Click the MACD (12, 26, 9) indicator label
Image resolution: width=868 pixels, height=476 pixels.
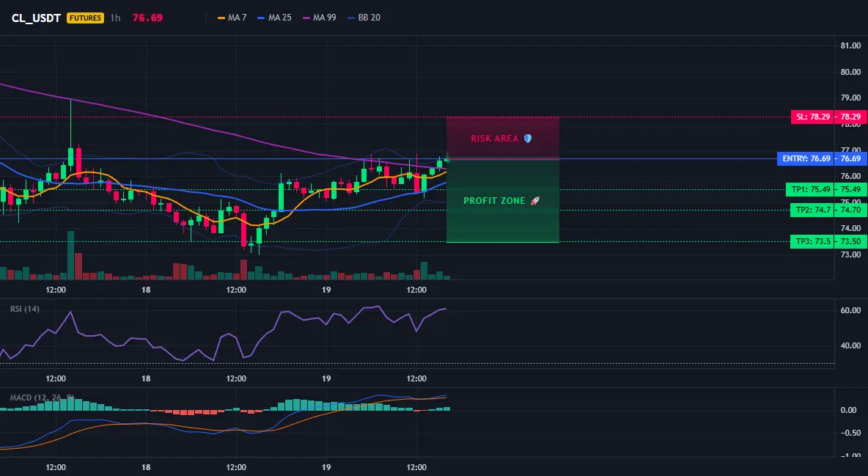pyautogui.click(x=42, y=398)
